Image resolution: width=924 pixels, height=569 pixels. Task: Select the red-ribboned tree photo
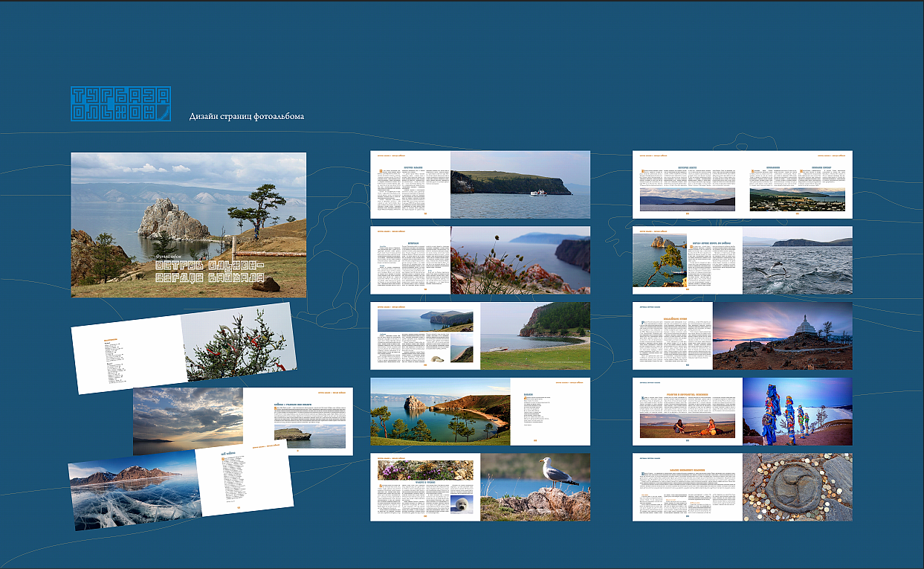239,342
